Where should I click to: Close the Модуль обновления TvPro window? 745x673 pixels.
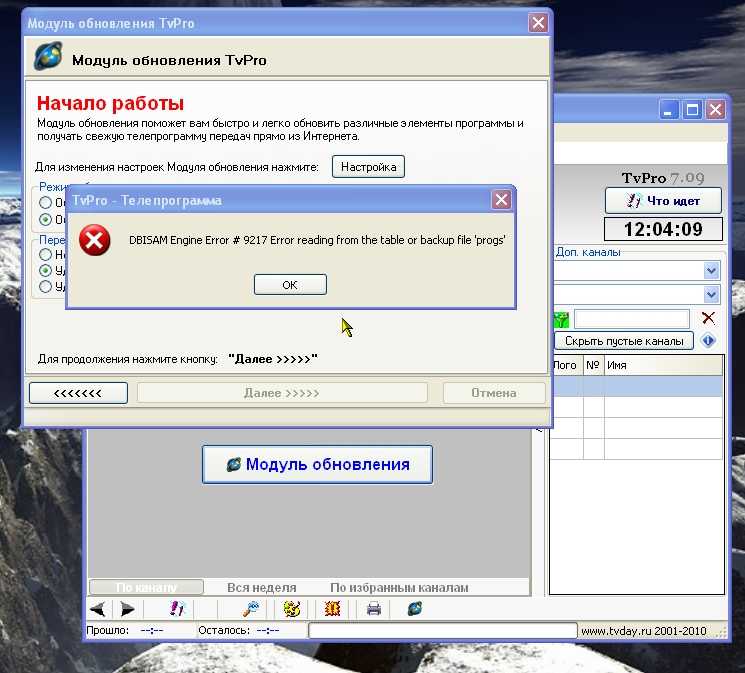click(538, 23)
